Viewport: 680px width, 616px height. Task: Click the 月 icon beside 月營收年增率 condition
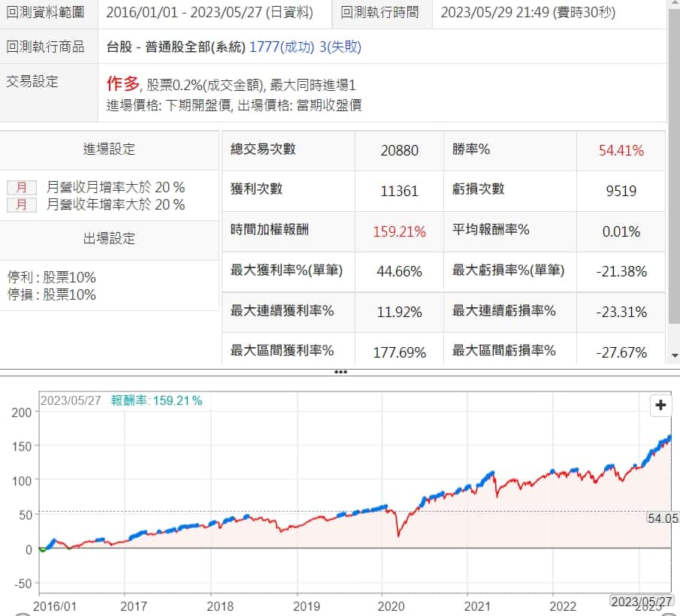(22, 204)
